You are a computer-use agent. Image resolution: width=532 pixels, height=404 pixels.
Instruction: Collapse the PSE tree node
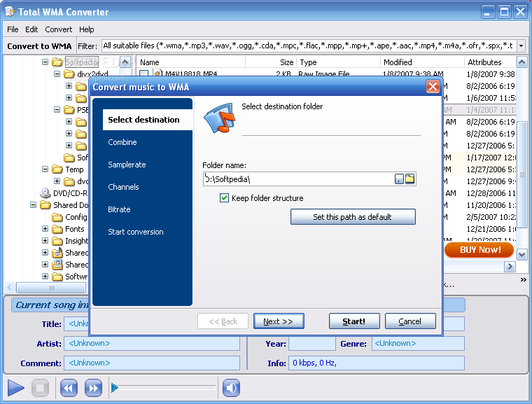(57, 109)
